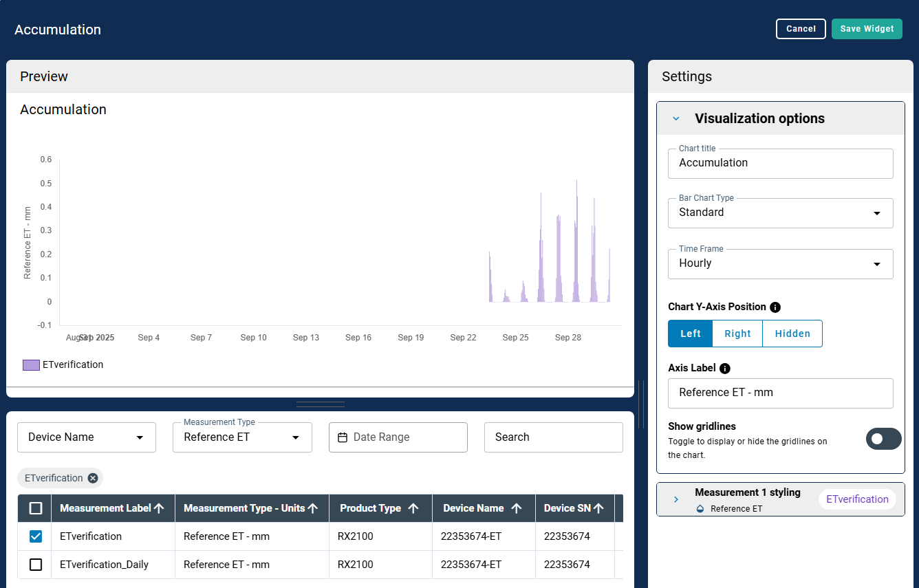Sort by Device Name column arrow
Image resolution: width=919 pixels, height=588 pixels.
click(517, 508)
